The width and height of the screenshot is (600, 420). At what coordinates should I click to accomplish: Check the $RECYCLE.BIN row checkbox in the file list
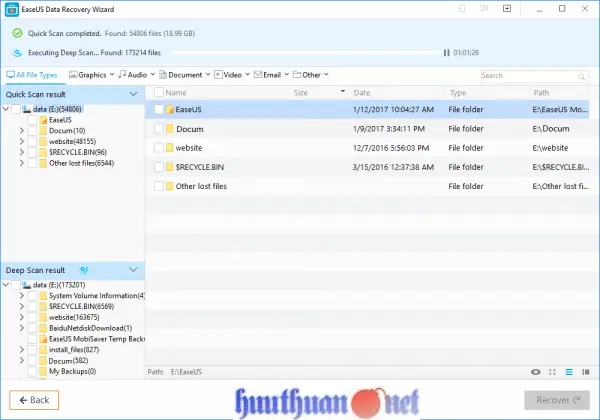click(159, 167)
